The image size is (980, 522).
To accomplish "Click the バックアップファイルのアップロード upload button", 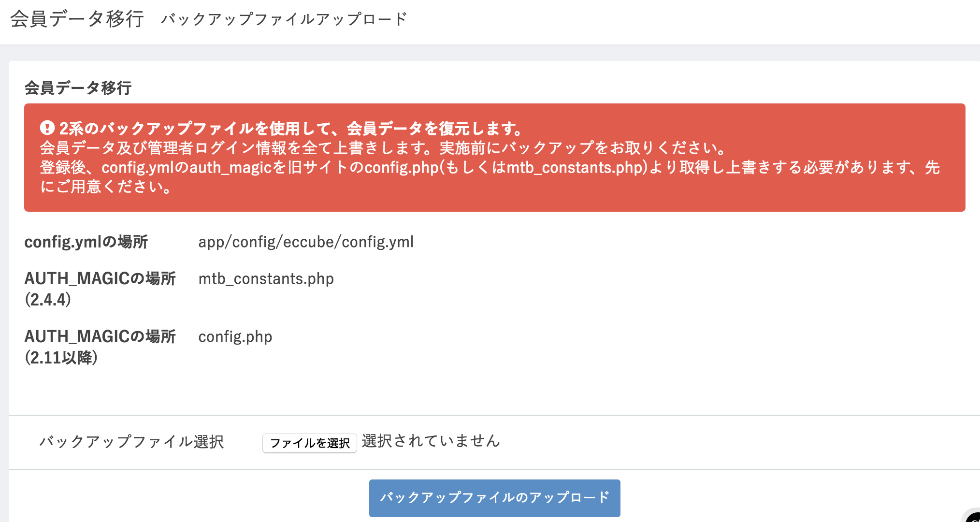I will (494, 498).
